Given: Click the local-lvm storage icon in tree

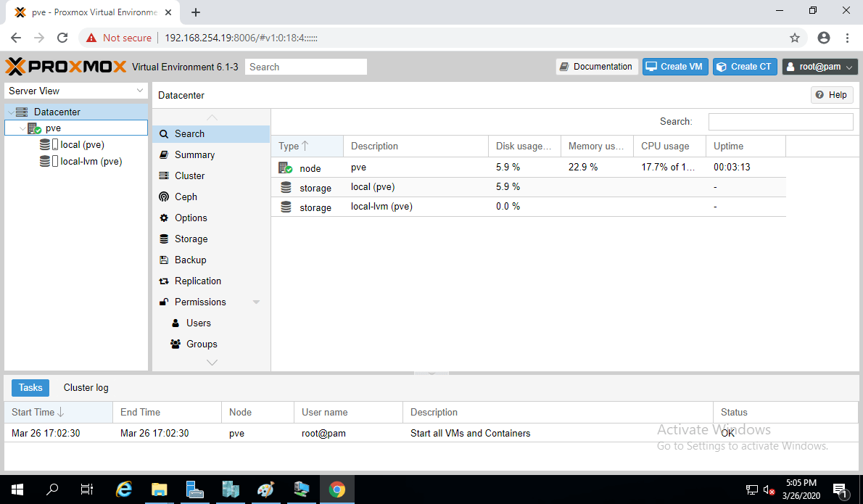Looking at the screenshot, I should coord(45,162).
